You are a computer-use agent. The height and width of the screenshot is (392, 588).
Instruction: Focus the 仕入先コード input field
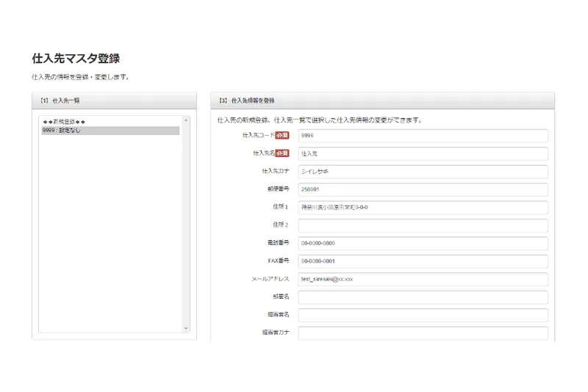423,136
